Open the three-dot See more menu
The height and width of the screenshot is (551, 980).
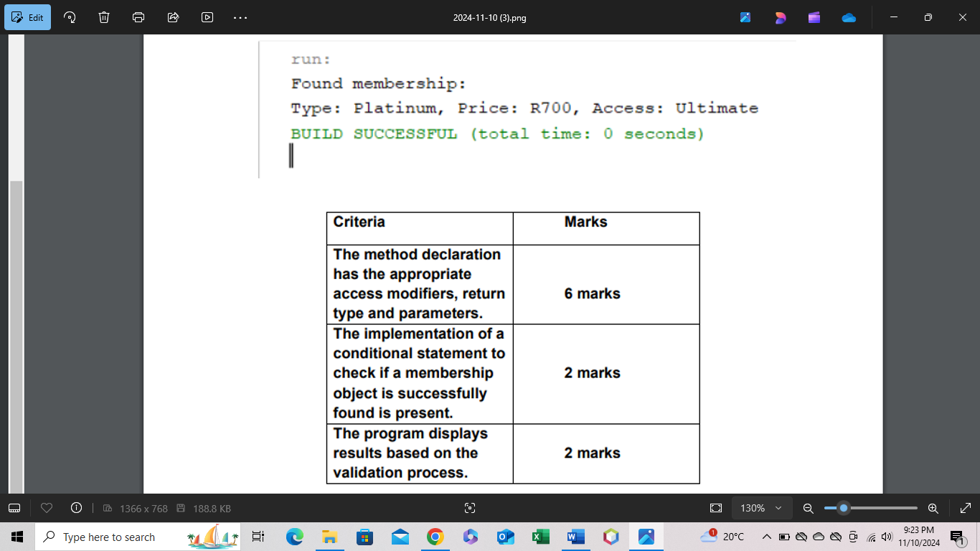click(x=240, y=17)
